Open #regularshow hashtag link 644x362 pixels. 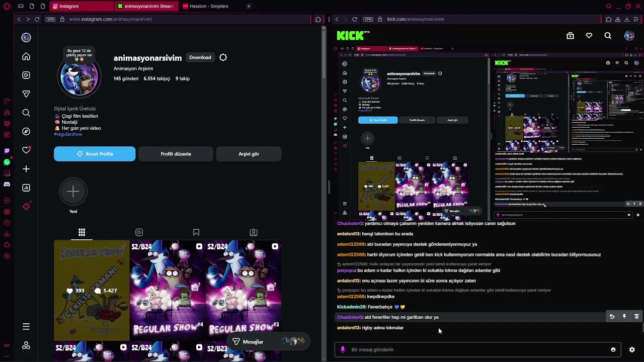(x=68, y=134)
